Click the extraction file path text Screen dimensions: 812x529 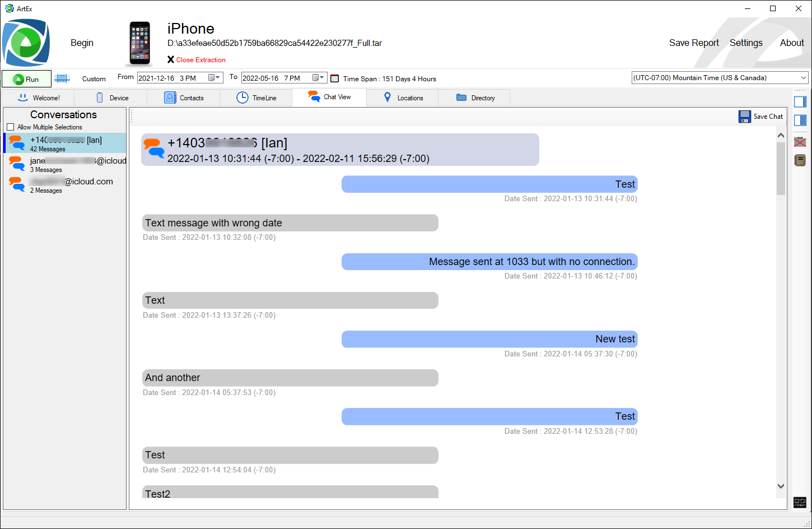(x=274, y=43)
